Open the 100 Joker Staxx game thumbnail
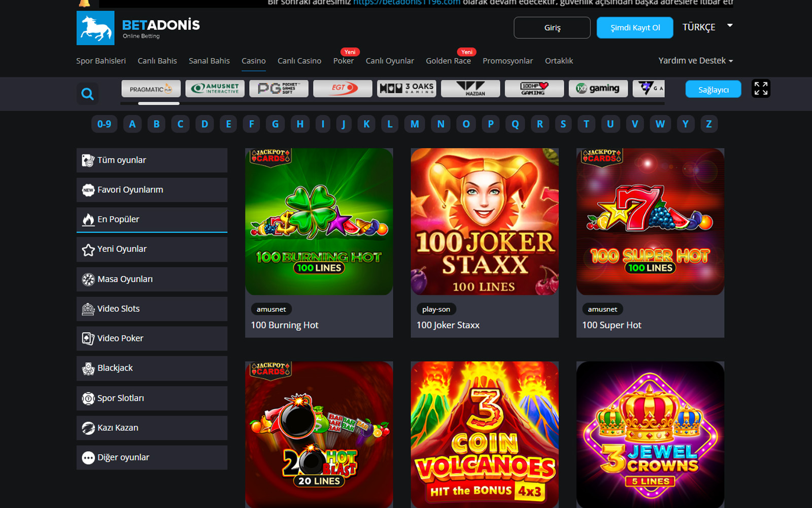 tap(484, 221)
